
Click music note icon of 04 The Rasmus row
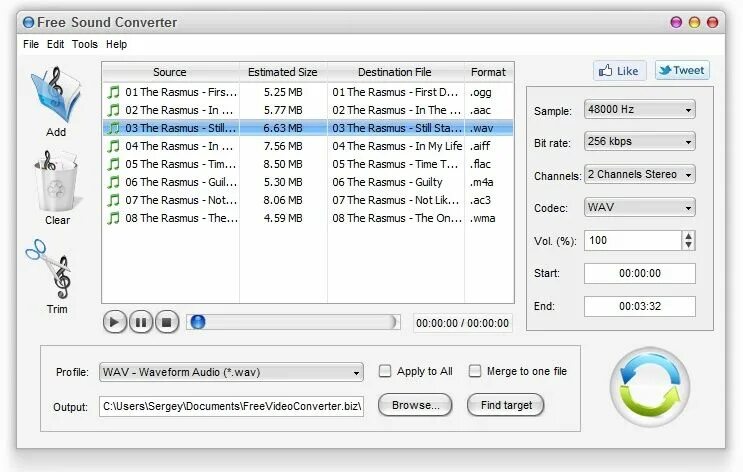[113, 146]
